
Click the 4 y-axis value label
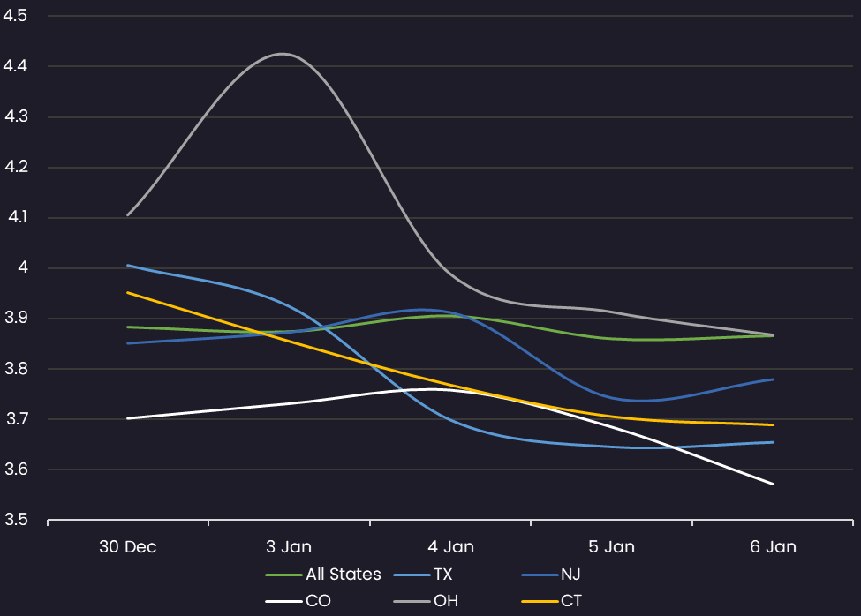pos(23,267)
